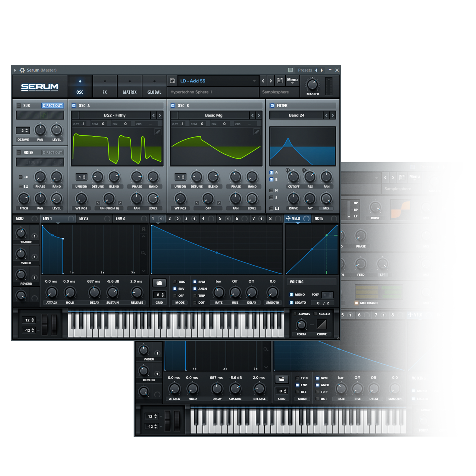This screenshot has width=476, height=476.
Task: Enable the NOISE oscillator checkbox
Action: [19, 153]
